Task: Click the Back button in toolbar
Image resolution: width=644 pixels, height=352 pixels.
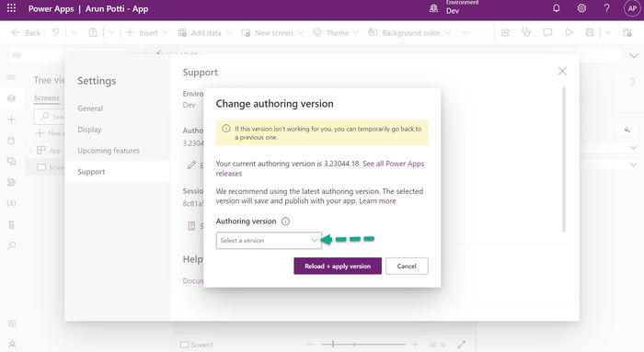Action: [26, 32]
